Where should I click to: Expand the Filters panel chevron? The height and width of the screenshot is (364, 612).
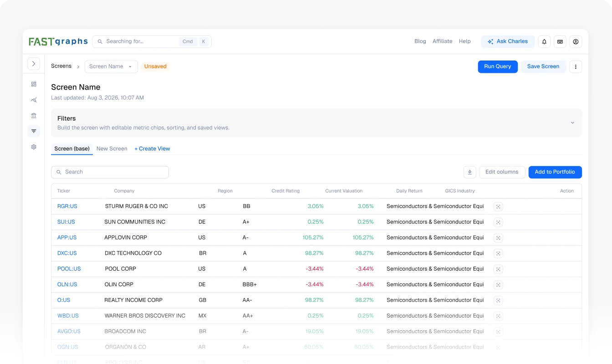point(572,123)
